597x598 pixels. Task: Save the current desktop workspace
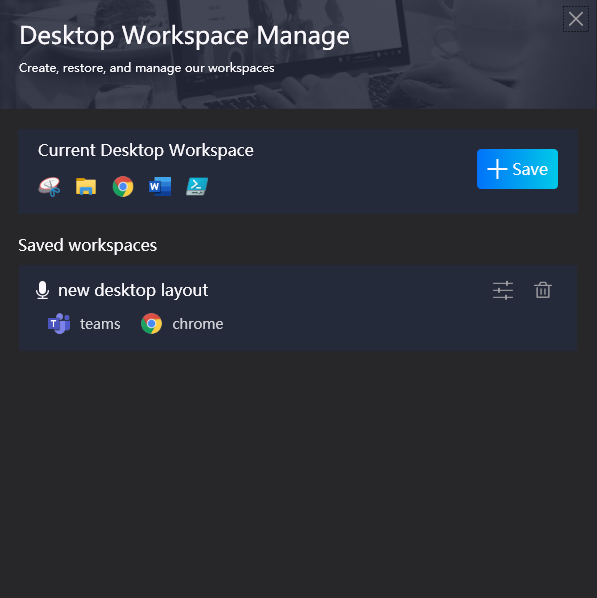517,169
